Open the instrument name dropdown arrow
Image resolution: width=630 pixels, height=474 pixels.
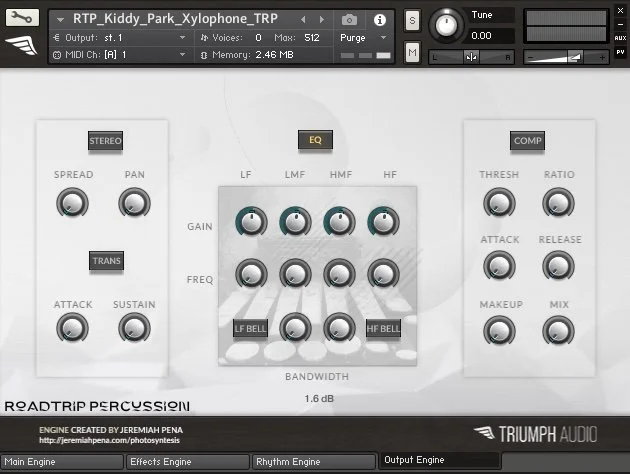point(60,19)
